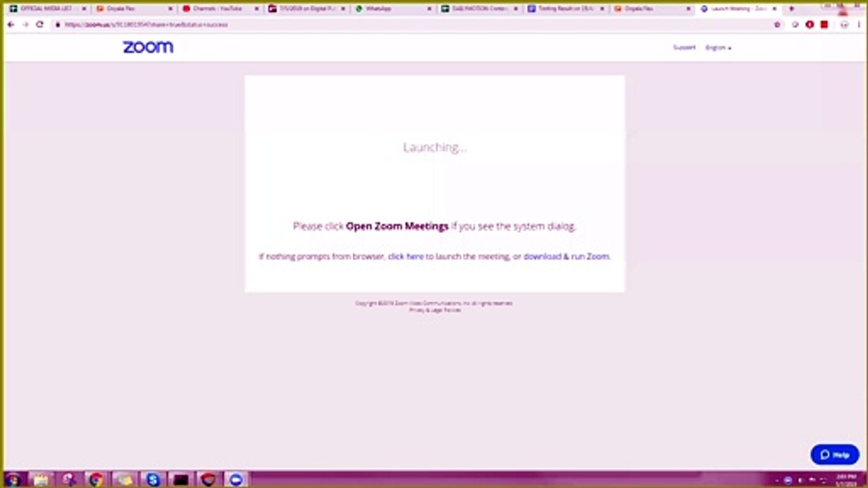Open the Zoom app icon in the taskbar
868x488 pixels.
(236, 480)
